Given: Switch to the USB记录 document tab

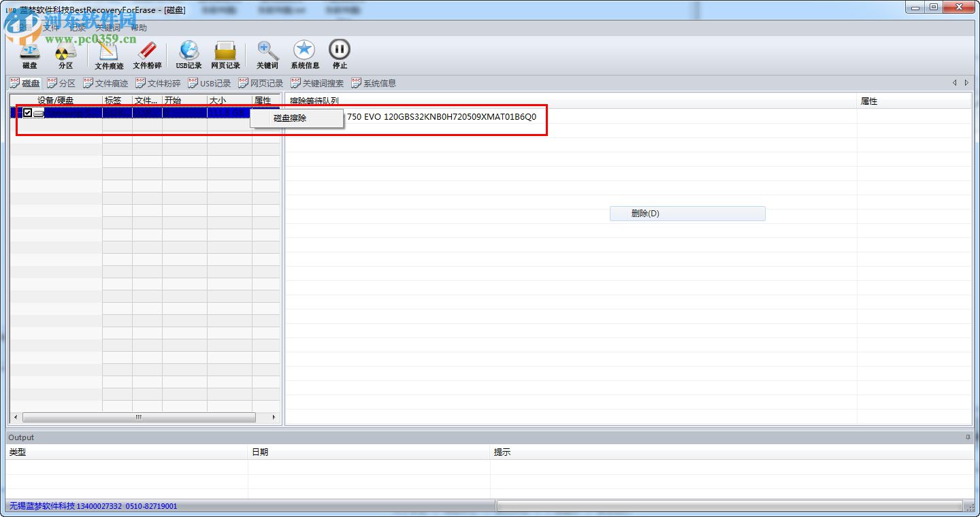Looking at the screenshot, I should click(x=210, y=83).
